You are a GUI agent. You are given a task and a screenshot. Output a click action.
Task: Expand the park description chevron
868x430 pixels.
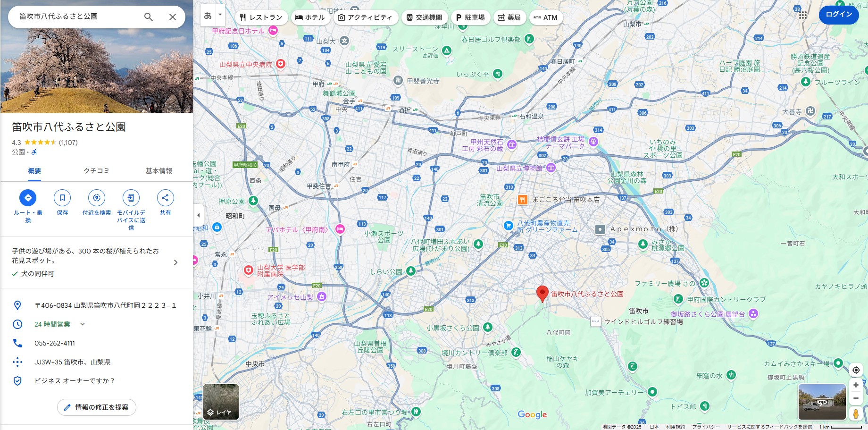point(175,262)
